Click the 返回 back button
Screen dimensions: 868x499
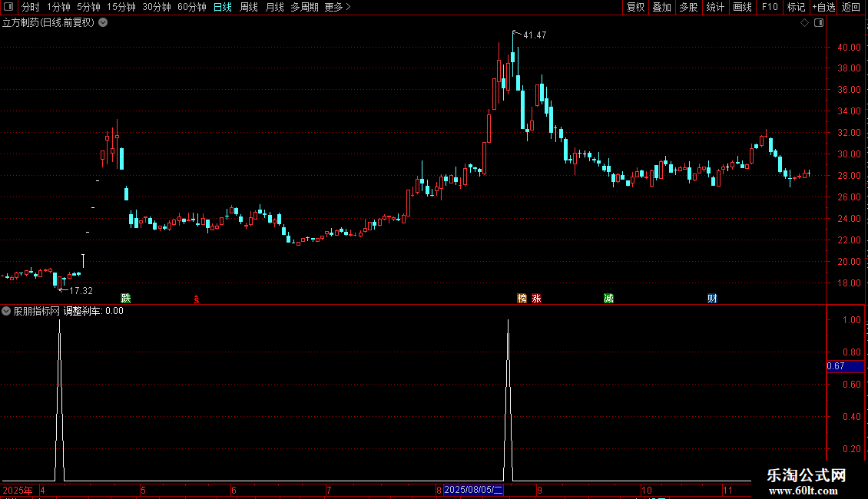tap(851, 7)
